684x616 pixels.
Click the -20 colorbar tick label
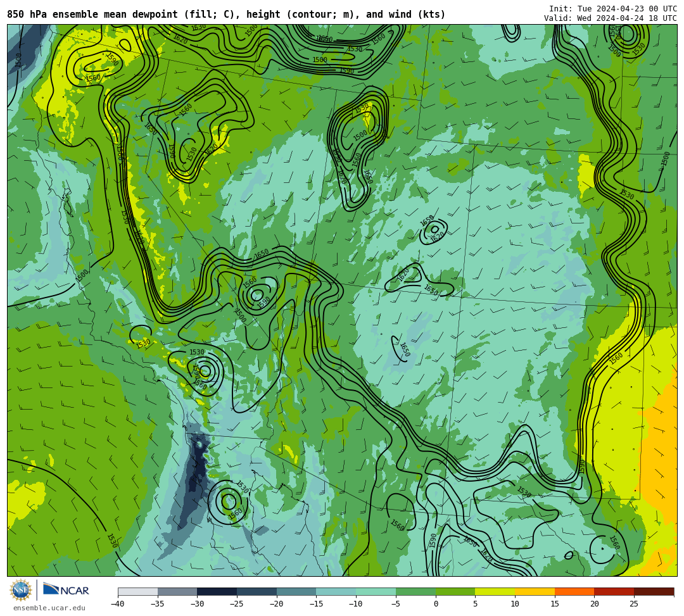pos(276,604)
